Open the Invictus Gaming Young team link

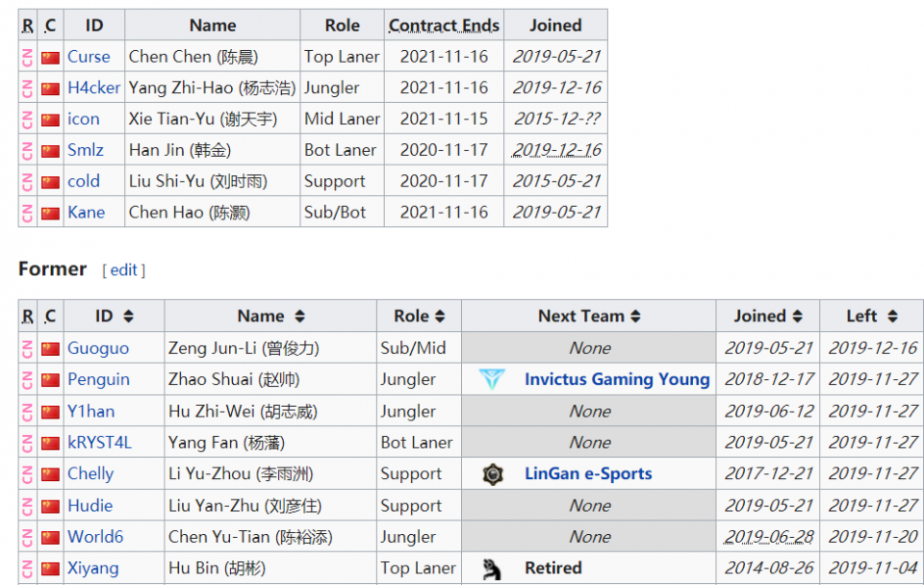coord(617,379)
